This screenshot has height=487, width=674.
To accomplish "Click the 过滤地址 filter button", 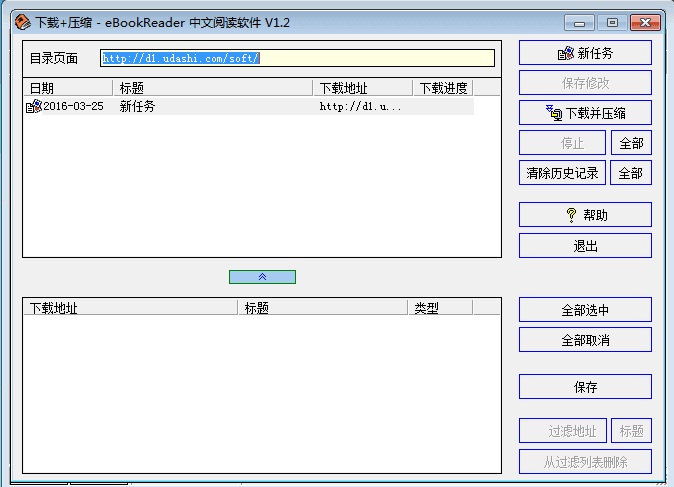I will 563,431.
